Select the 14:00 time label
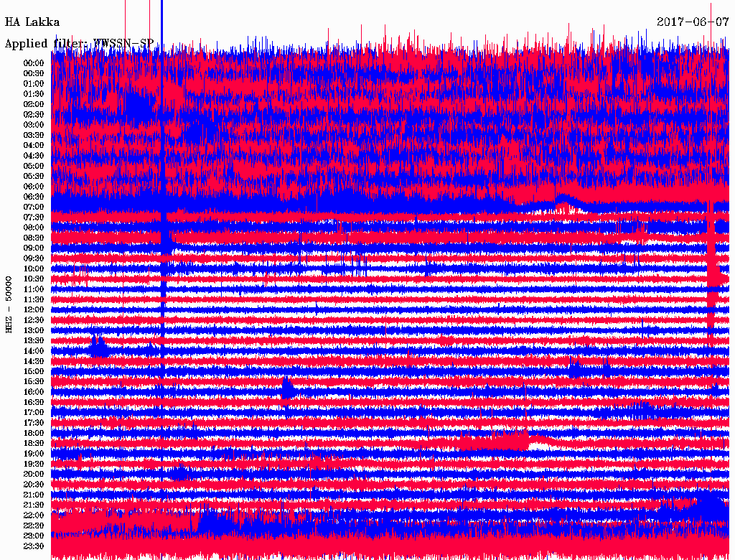Image resolution: width=735 pixels, height=560 pixels. tap(34, 351)
